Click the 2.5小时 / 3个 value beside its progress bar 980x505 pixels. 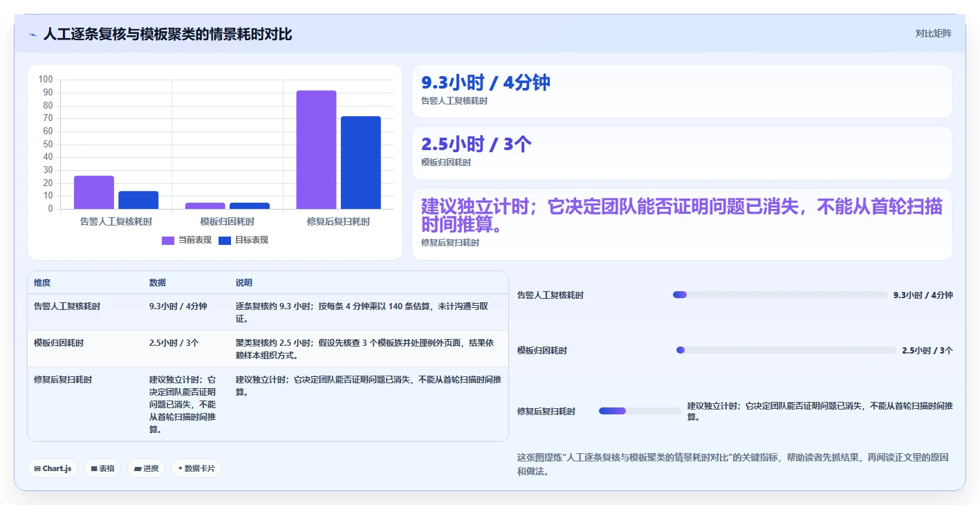coord(927,350)
